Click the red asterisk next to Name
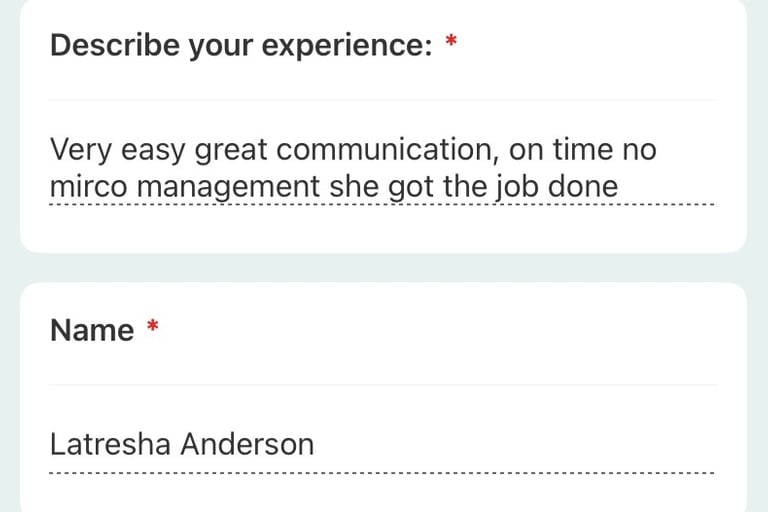 tap(153, 325)
